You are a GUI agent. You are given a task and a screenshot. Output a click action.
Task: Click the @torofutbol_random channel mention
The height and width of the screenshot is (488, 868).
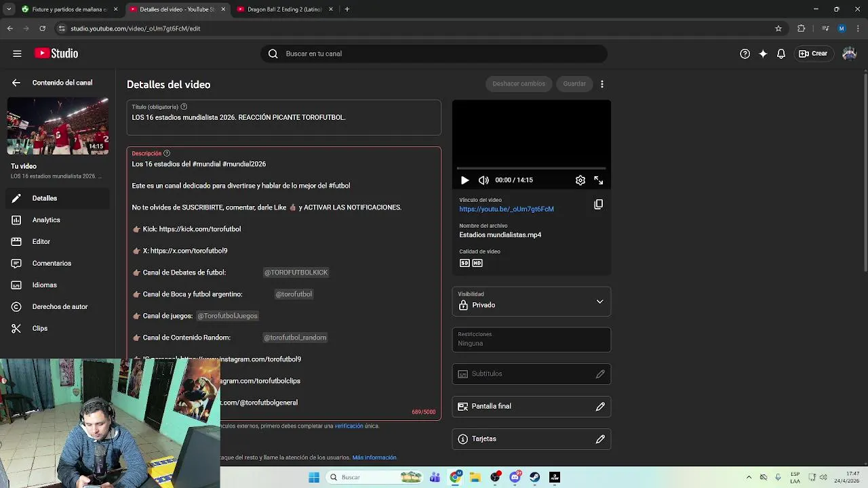295,338
